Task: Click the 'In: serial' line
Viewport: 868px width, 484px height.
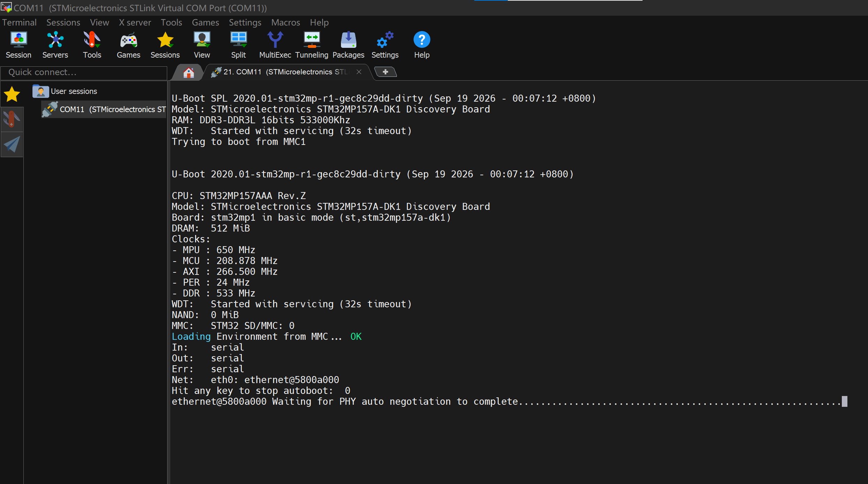Action: pyautogui.click(x=208, y=347)
